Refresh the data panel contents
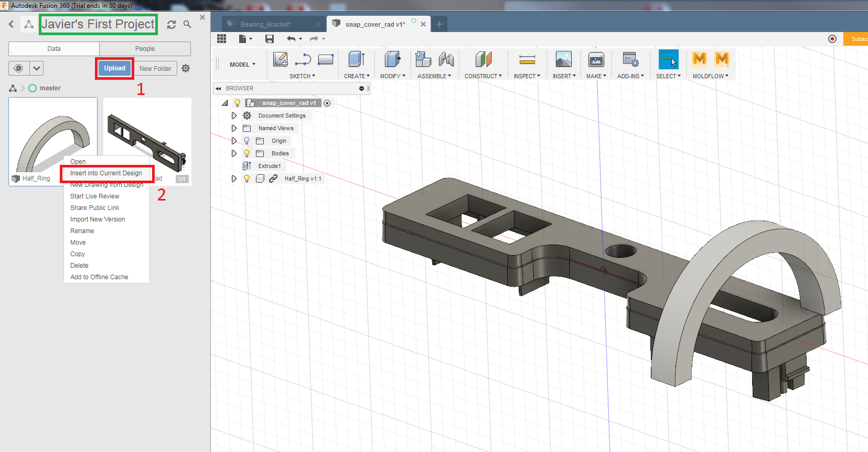Screen dimensions: 868x452 click(172, 25)
